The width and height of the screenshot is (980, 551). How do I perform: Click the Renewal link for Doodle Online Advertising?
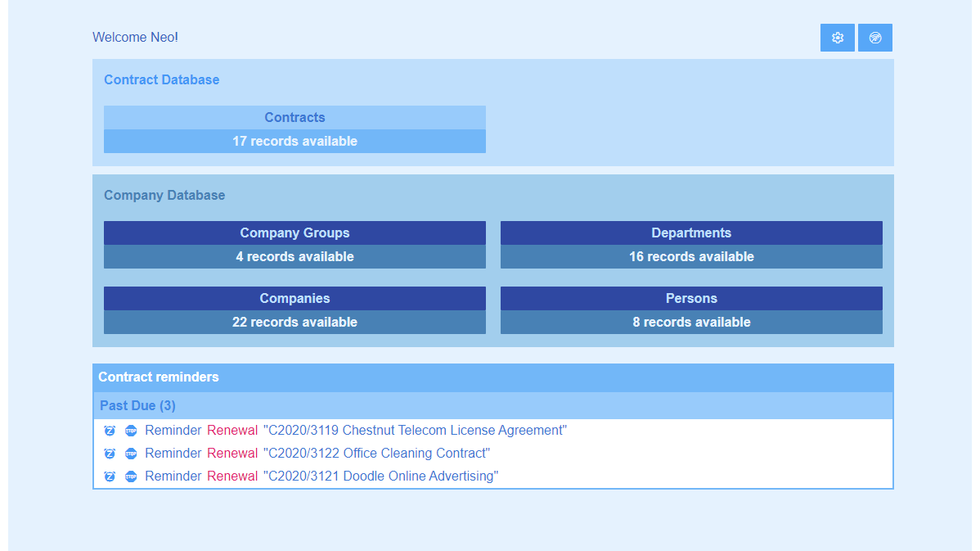point(232,476)
